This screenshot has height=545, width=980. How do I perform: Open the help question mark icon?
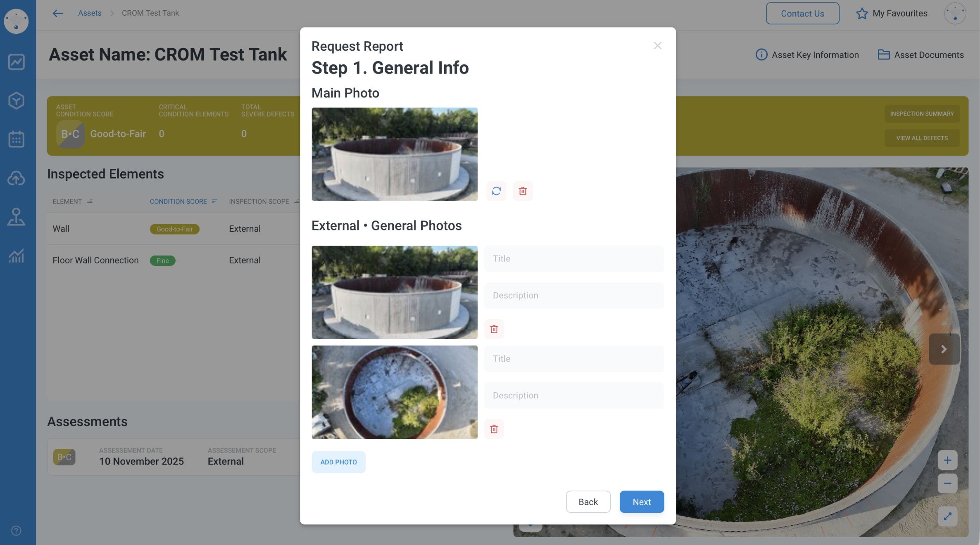click(x=16, y=531)
